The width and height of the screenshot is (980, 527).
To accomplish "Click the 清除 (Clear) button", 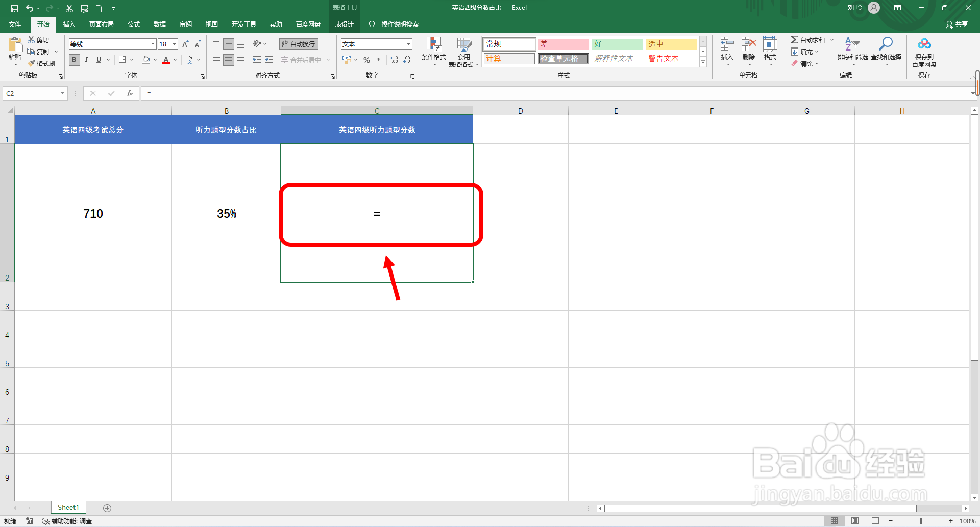I will tap(802, 63).
